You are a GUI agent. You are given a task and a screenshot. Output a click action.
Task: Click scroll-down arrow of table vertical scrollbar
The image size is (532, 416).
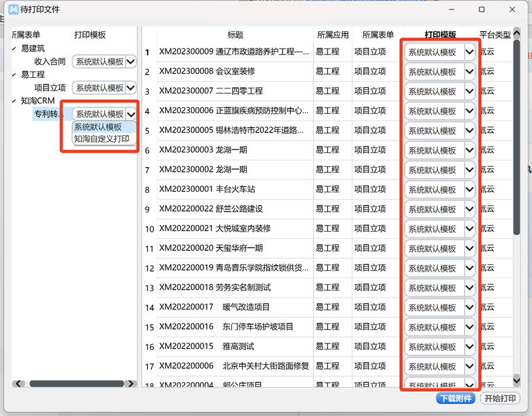point(517,380)
